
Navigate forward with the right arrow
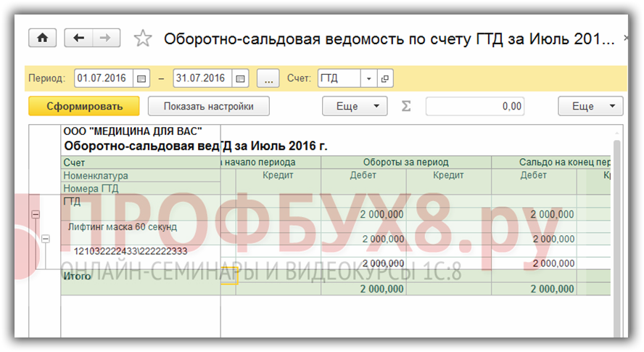pyautogui.click(x=105, y=38)
